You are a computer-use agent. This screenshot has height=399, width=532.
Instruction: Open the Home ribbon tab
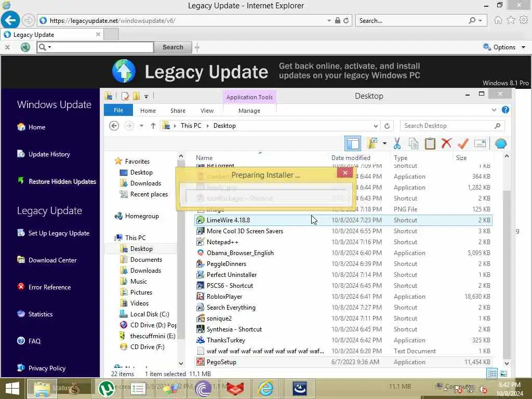[148, 111]
